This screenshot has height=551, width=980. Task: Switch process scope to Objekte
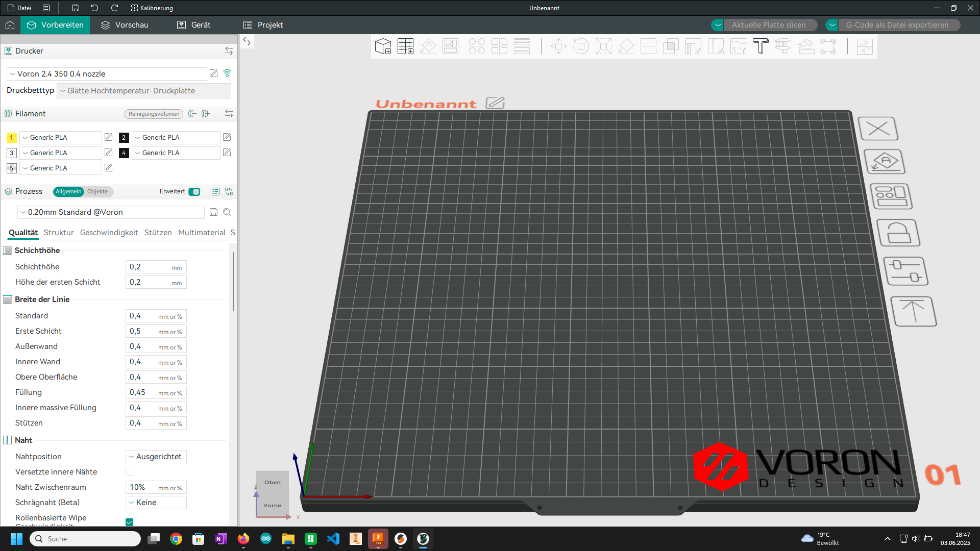(x=97, y=192)
